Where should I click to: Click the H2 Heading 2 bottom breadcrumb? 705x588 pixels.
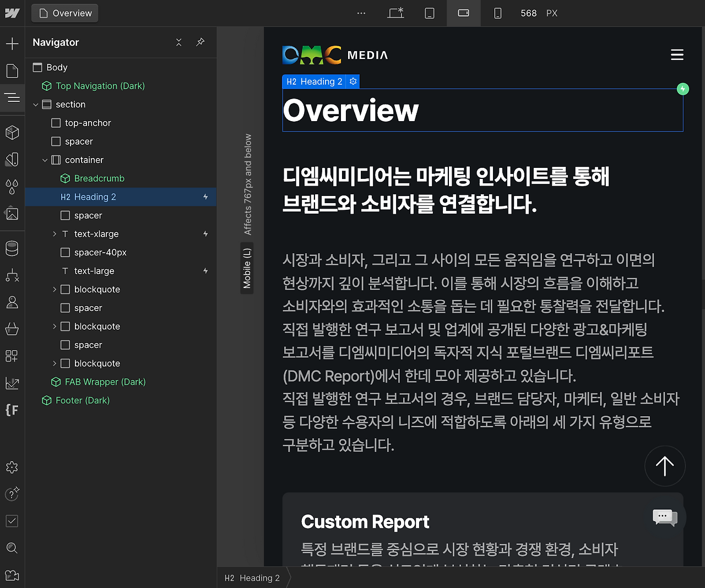[252, 578]
